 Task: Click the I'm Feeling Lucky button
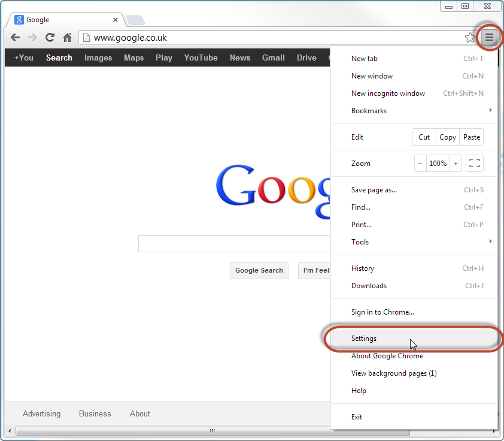click(x=314, y=270)
